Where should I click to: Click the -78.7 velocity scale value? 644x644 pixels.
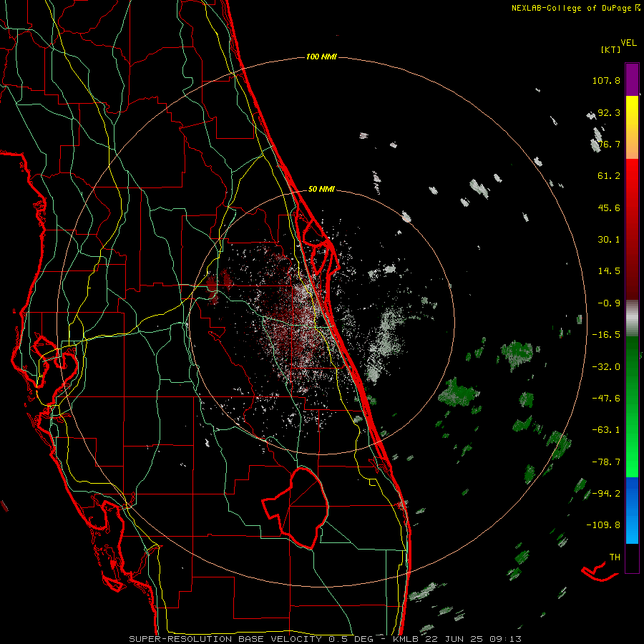(x=606, y=462)
